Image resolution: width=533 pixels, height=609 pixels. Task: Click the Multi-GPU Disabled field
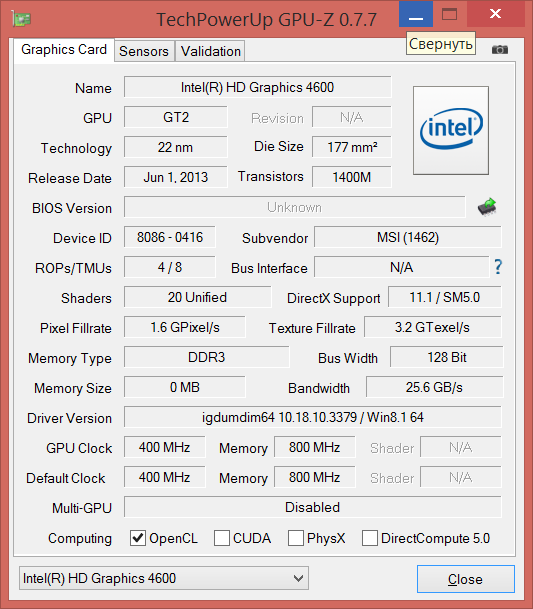(313, 507)
